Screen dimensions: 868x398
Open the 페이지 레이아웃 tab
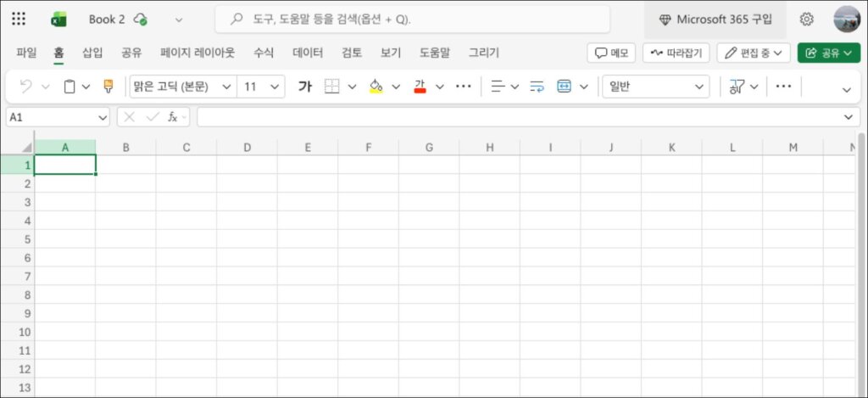click(x=198, y=53)
